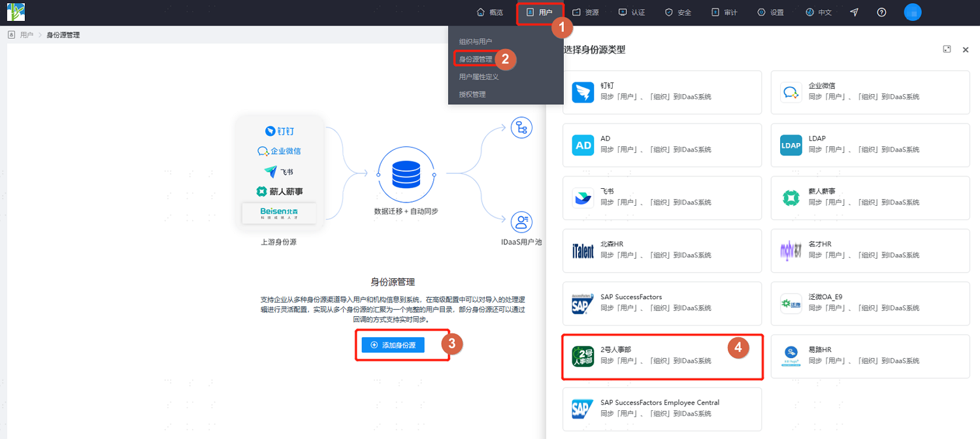Screen dimensions: 980x439
Task: Click the 钉钉 logo in upstream sources
Action: (279, 131)
